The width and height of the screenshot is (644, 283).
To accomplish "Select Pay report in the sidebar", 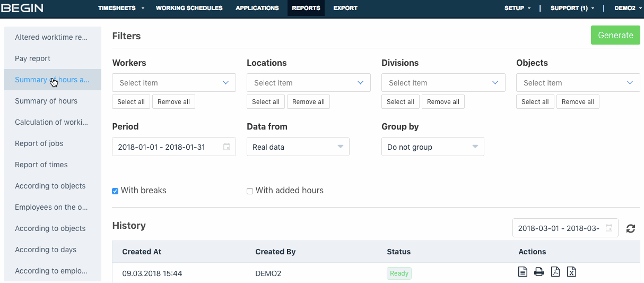I will [33, 58].
